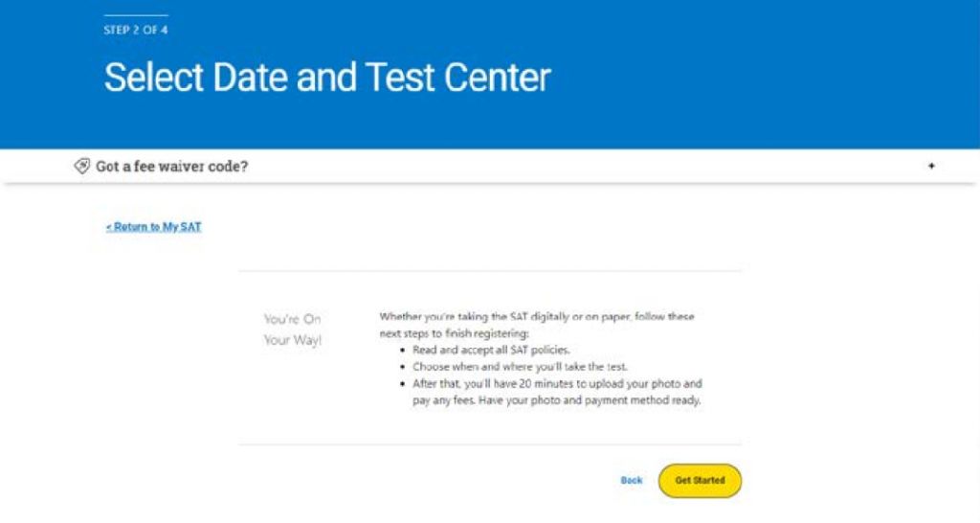Click the "You're On Your Way!" title
The width and height of the screenshot is (980, 523).
pos(293,330)
